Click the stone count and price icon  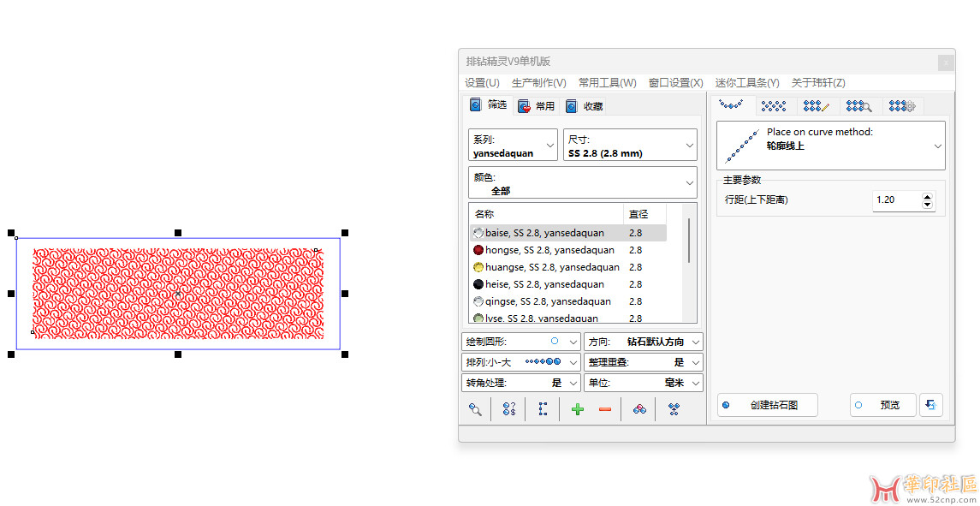point(508,409)
